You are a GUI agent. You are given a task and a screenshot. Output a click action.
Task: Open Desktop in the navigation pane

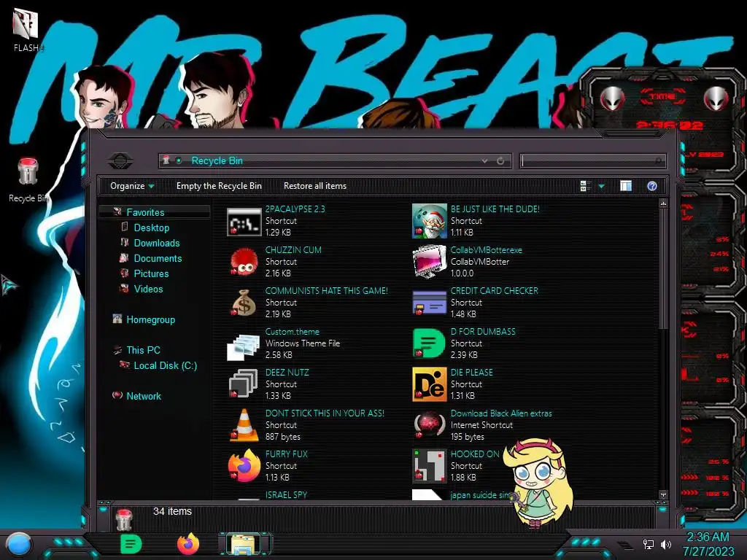point(152,227)
